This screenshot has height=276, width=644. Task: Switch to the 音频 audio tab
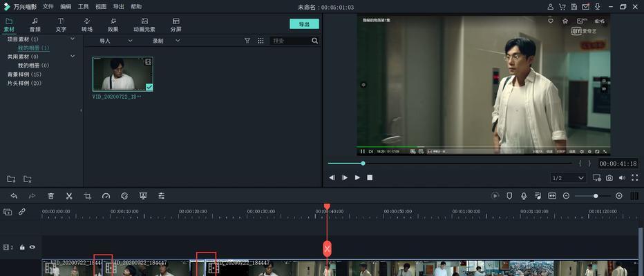[x=35, y=25]
